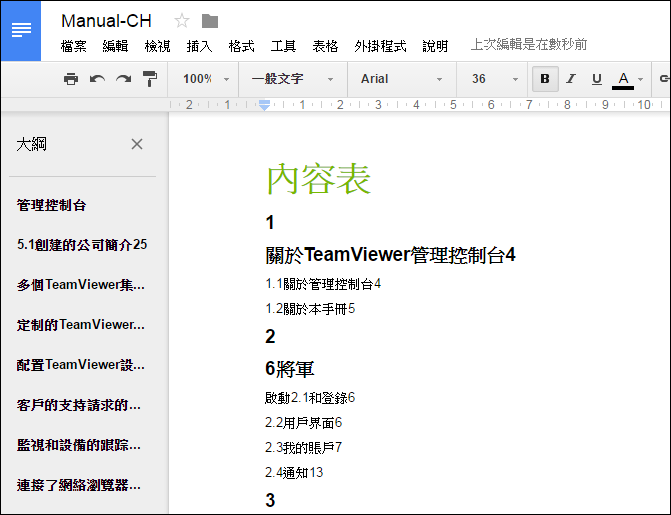
Task: Click the ruler left indent marker
Action: tap(264, 105)
